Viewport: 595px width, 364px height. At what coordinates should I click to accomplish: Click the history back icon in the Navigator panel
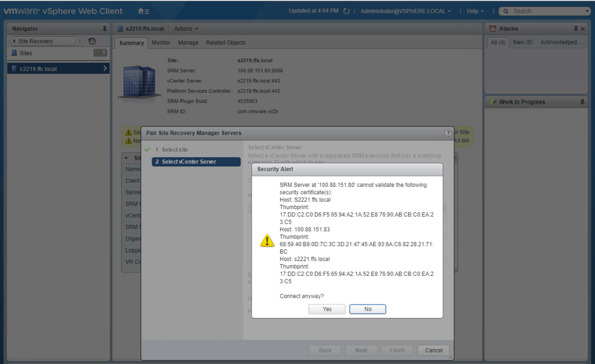[92, 41]
